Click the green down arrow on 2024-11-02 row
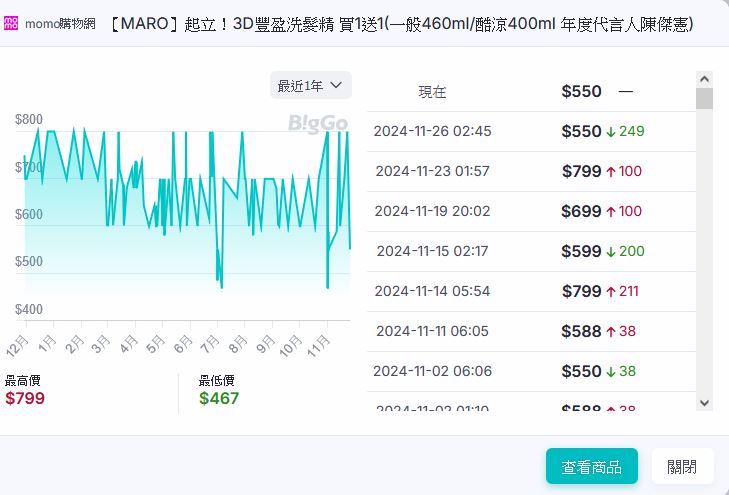Screen dimensions: 729x495 tap(611, 371)
